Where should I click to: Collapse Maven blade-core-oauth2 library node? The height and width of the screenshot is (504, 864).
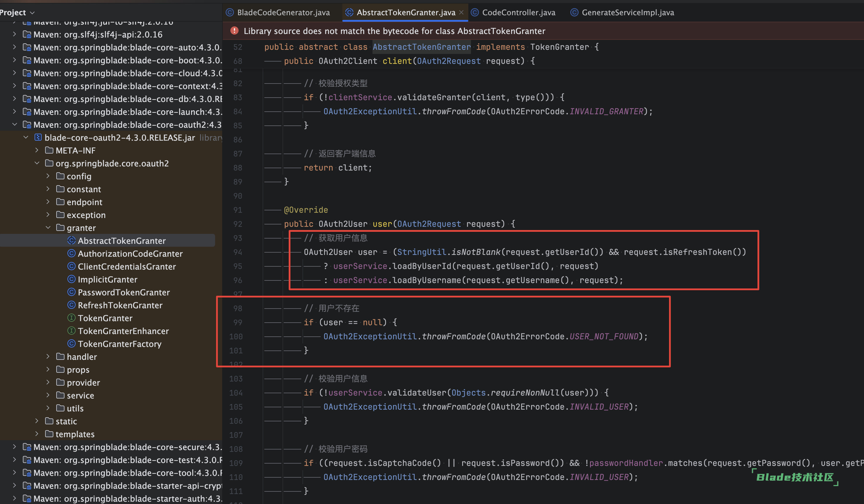[x=14, y=125]
